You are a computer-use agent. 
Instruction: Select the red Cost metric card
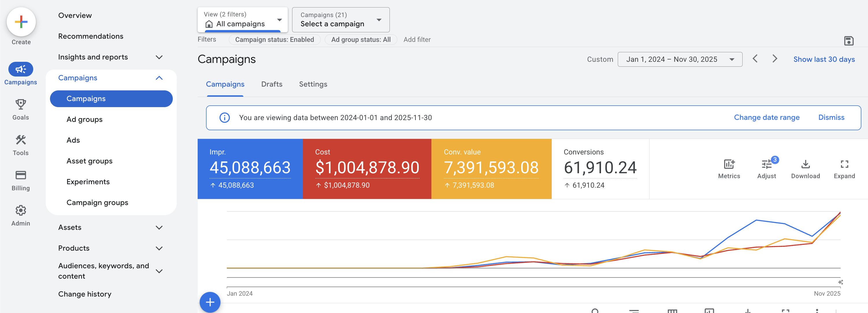pyautogui.click(x=367, y=169)
